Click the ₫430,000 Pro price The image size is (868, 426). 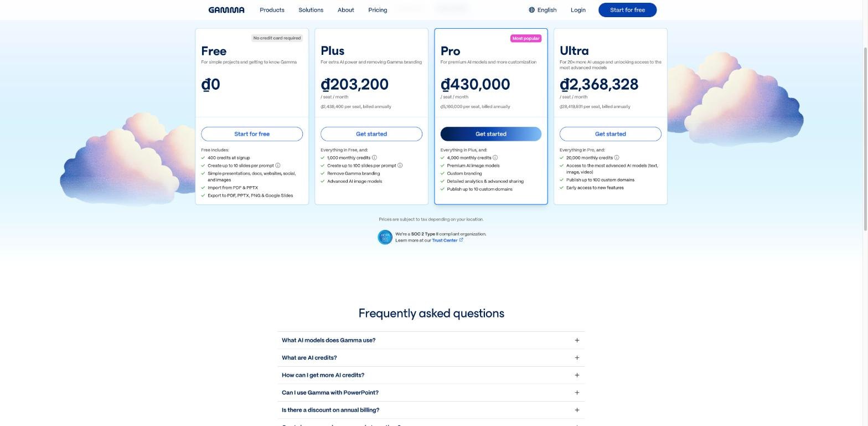(475, 84)
